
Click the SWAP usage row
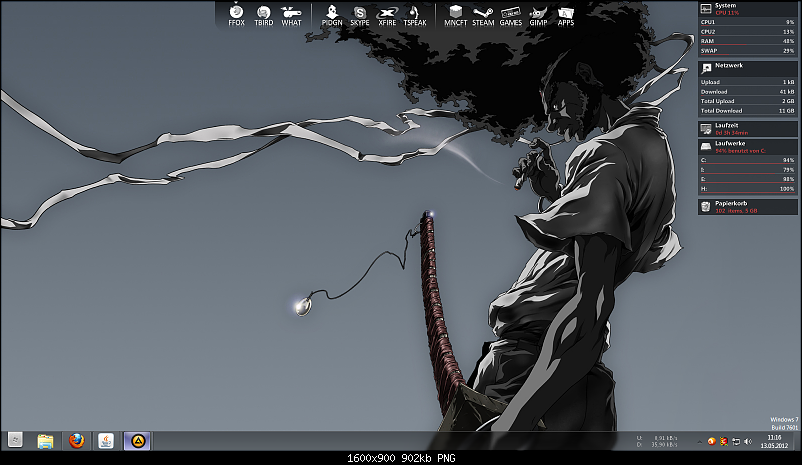pyautogui.click(x=747, y=51)
